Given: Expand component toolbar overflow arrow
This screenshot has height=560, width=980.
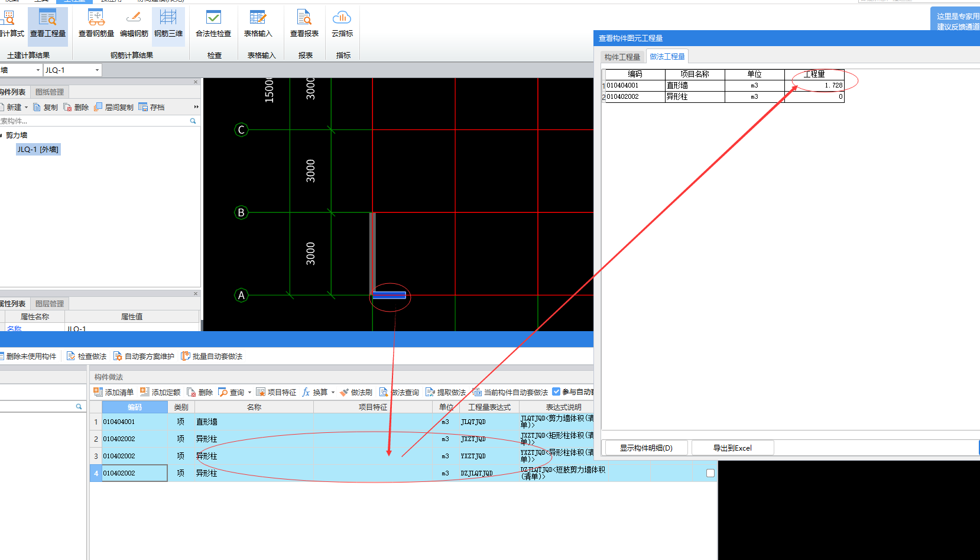Looking at the screenshot, I should 196,107.
